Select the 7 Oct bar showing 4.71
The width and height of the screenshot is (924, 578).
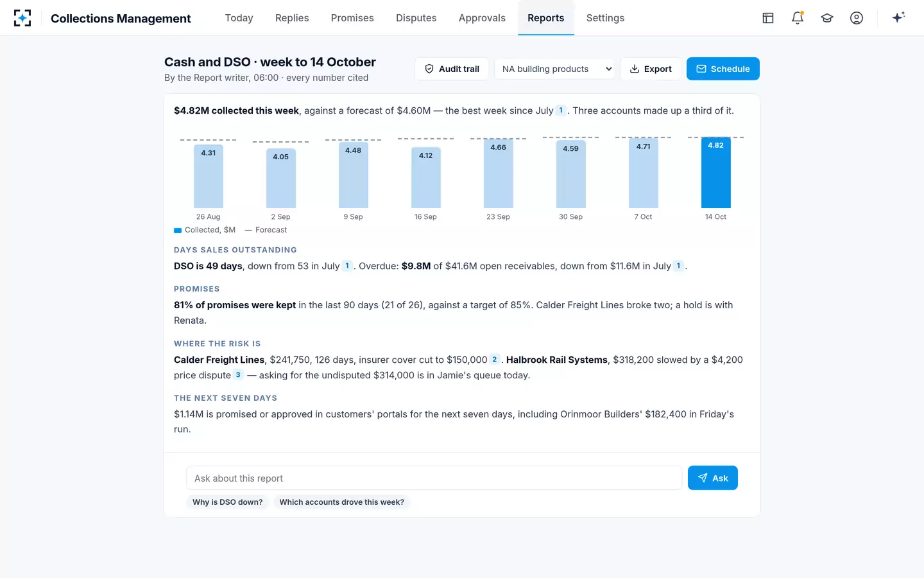(x=643, y=173)
